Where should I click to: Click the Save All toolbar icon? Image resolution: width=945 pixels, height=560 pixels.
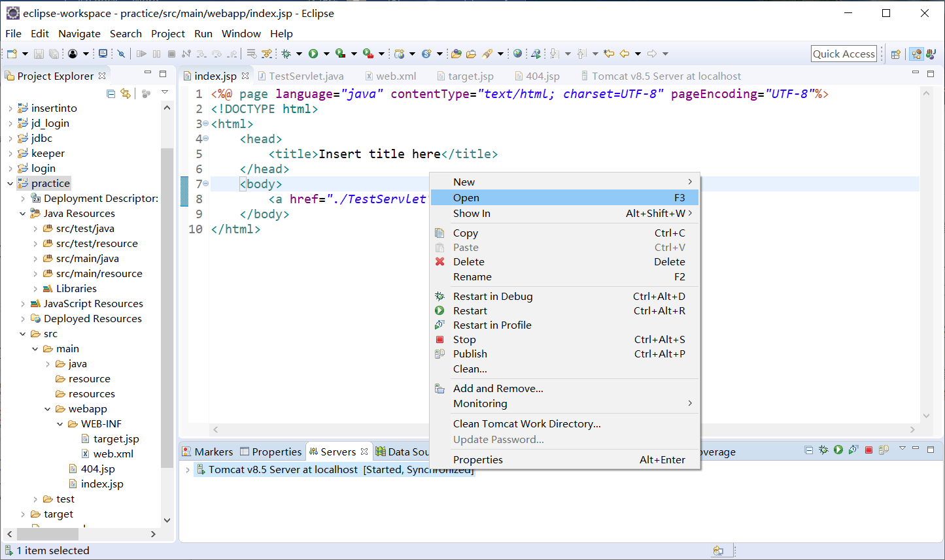(54, 54)
